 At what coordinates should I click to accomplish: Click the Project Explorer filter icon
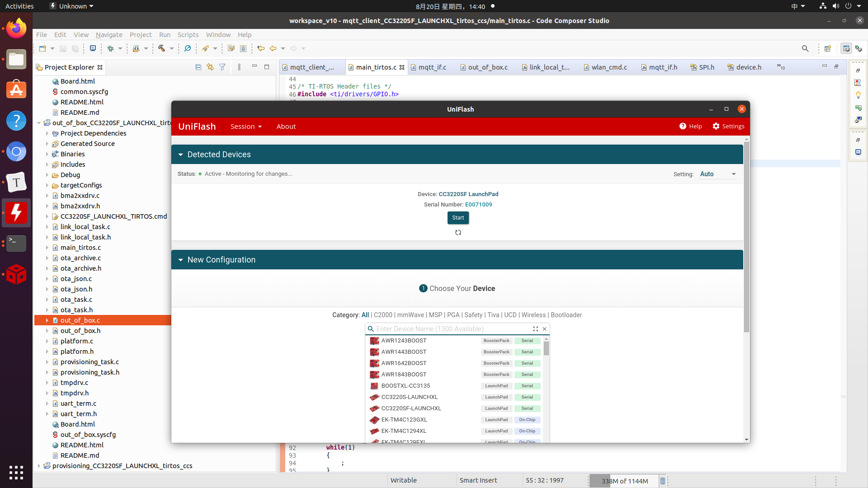point(222,67)
